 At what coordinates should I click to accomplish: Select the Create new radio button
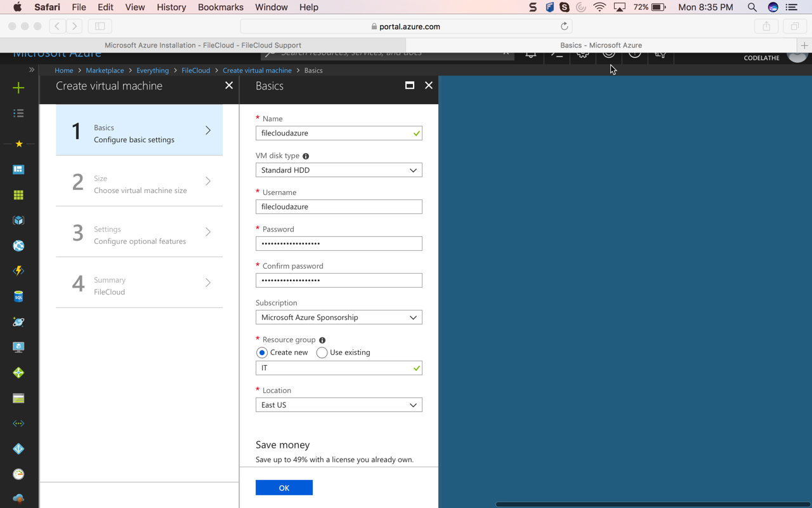point(262,352)
